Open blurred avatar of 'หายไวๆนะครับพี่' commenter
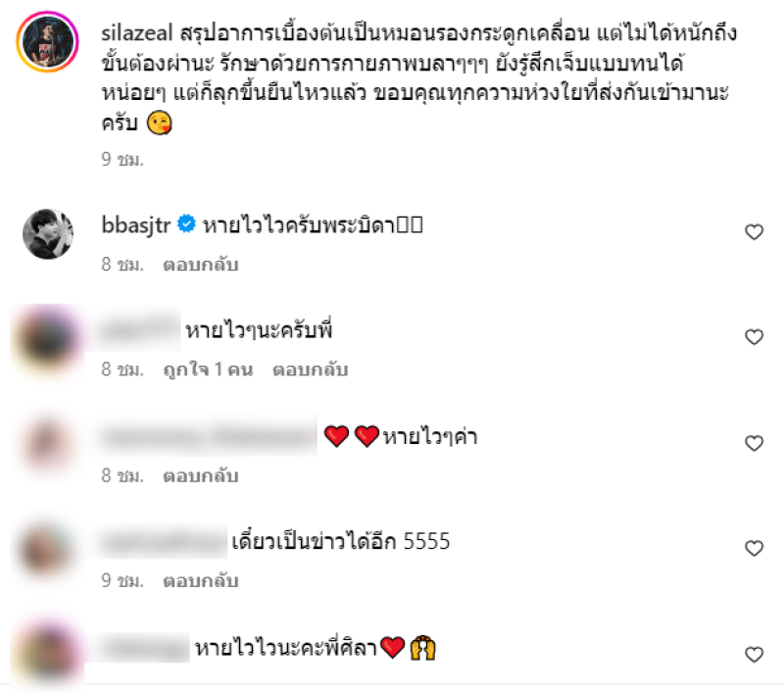 48,340
